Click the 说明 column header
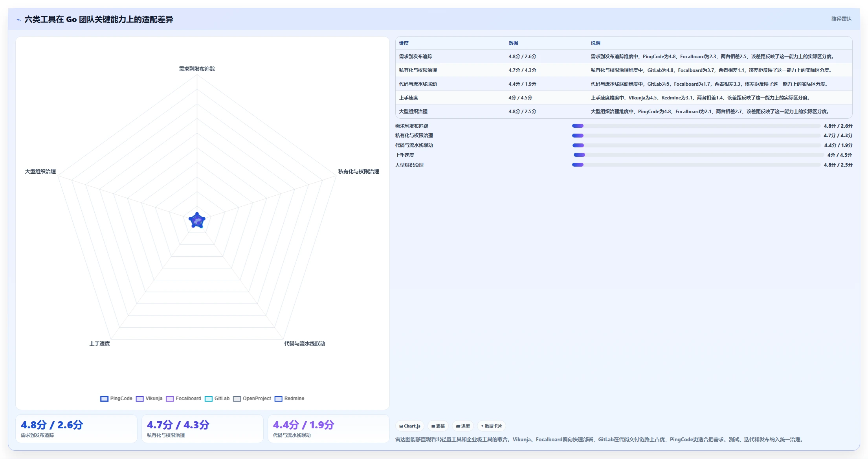This screenshot has height=459, width=868. pos(595,43)
